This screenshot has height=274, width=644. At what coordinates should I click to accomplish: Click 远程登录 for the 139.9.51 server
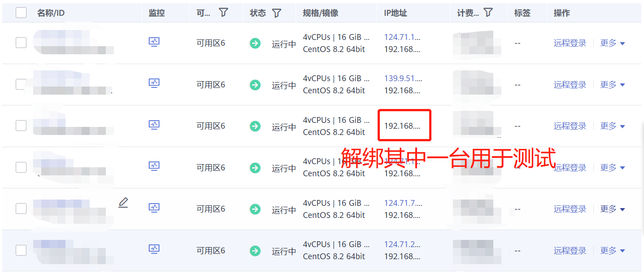click(x=570, y=85)
